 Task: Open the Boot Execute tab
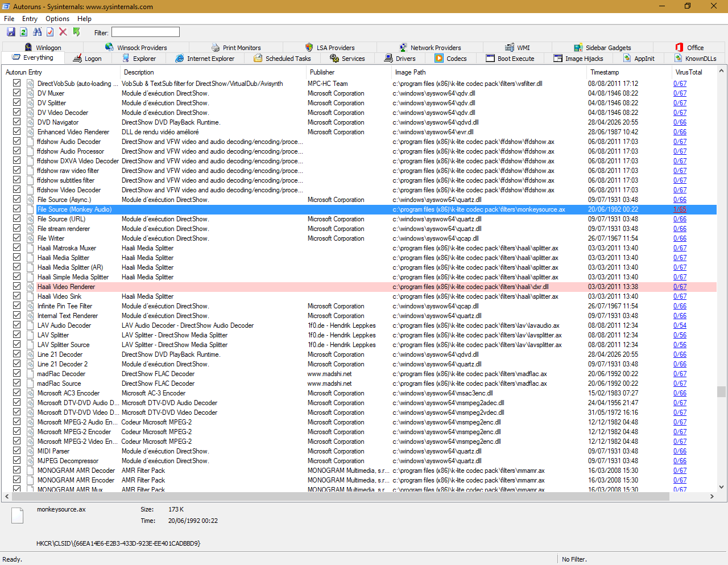click(510, 59)
